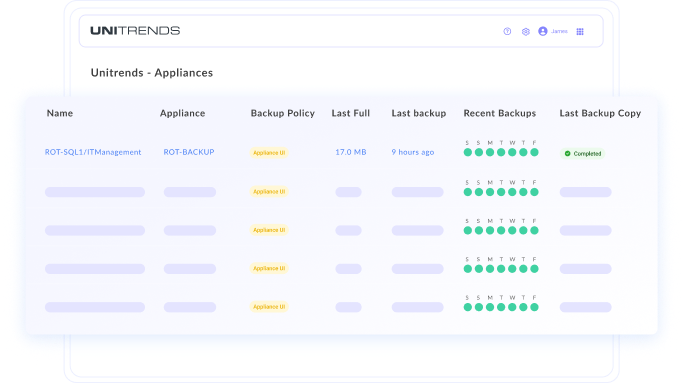The width and height of the screenshot is (684, 383).
Task: Open ROT-SQL1/ITManagement link
Action: tap(93, 152)
